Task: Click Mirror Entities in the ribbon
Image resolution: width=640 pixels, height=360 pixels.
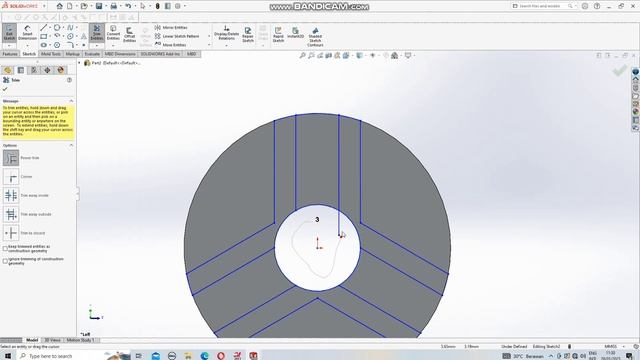Action: tap(171, 27)
